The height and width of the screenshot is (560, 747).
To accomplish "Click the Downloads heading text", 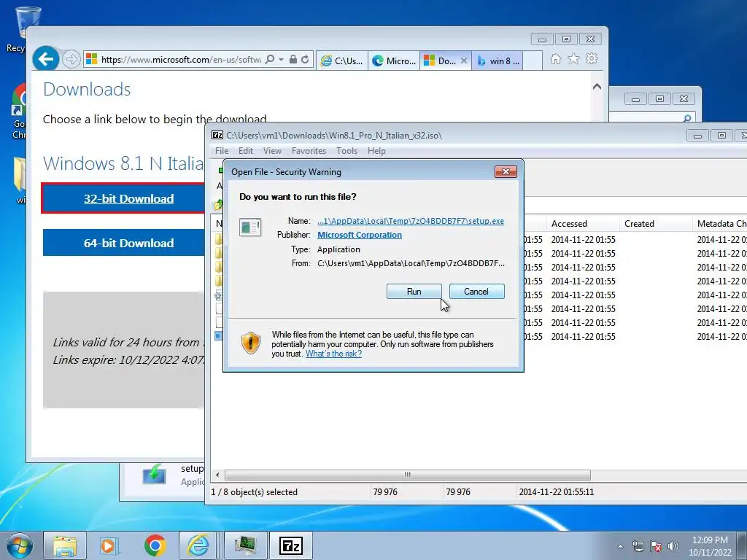I will point(87,90).
